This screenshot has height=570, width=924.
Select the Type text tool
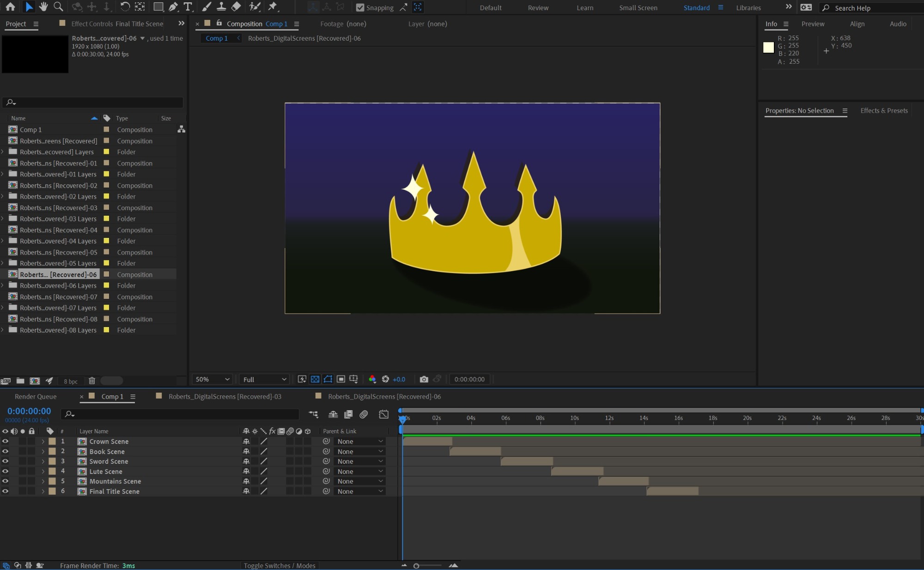188,6
